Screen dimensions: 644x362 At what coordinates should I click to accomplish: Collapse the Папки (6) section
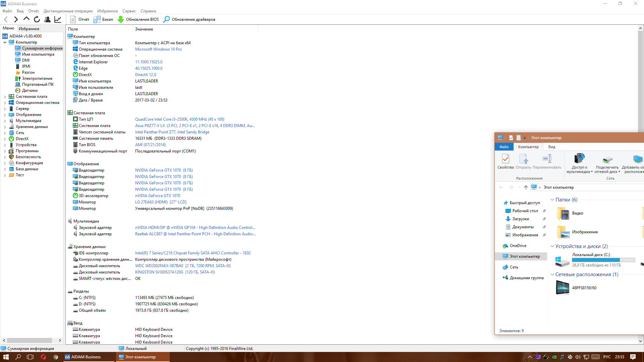(x=552, y=200)
